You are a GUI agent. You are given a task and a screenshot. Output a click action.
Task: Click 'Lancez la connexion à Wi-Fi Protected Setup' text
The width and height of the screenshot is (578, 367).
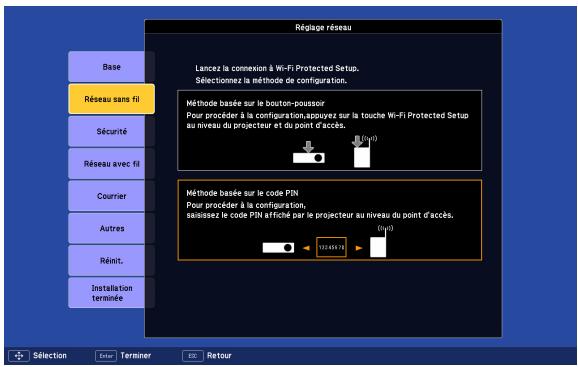[277, 68]
